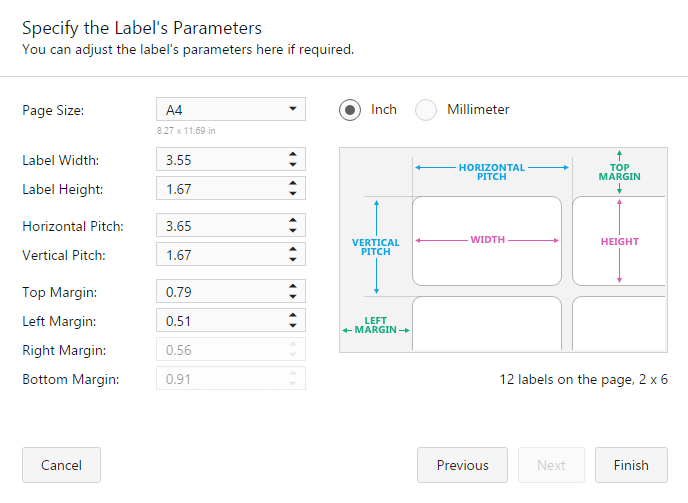This screenshot has height=503, width=688.
Task: Select the Inch radio button
Action: pyautogui.click(x=350, y=110)
